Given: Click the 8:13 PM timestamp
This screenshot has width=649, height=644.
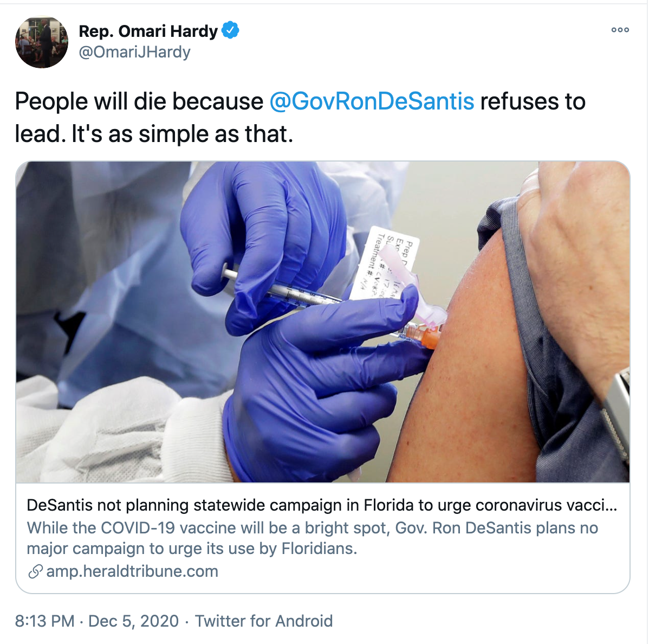Looking at the screenshot, I should point(44,621).
